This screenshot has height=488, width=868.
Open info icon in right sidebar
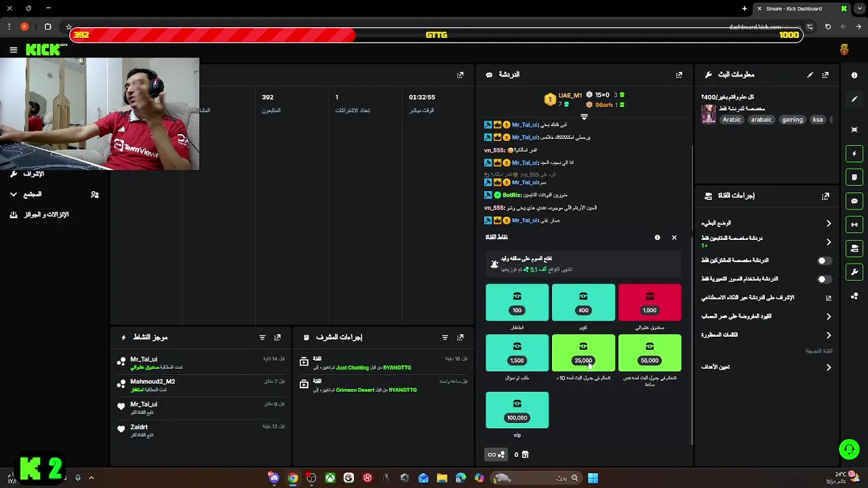[854, 75]
